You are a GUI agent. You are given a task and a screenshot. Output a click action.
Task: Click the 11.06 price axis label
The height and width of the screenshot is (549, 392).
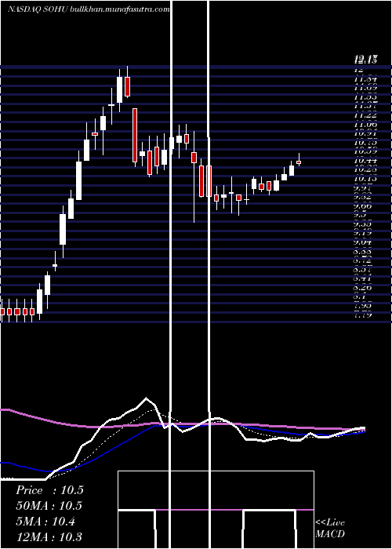point(365,124)
